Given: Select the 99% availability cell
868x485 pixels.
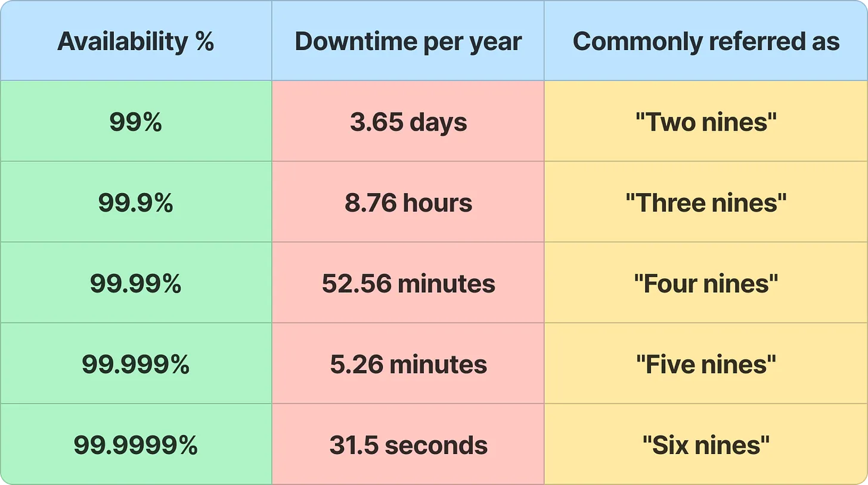Looking at the screenshot, I should [135, 122].
